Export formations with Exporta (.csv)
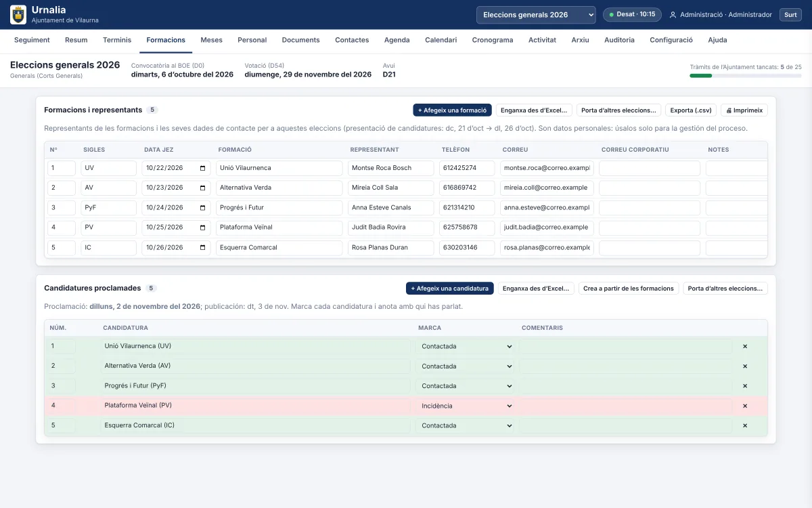The height and width of the screenshot is (508, 812). (x=690, y=110)
